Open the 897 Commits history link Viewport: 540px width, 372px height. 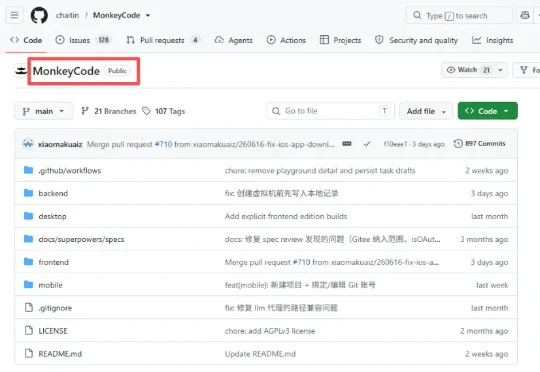click(479, 144)
